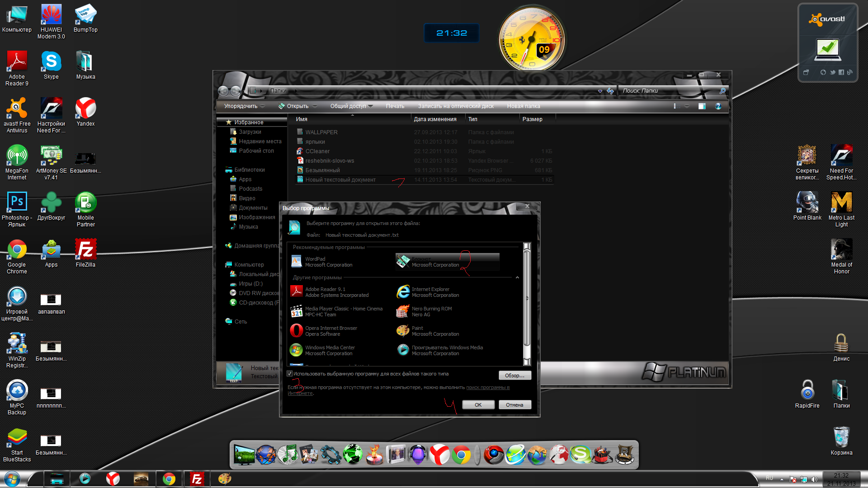Click Печать toolbar command

395,106
